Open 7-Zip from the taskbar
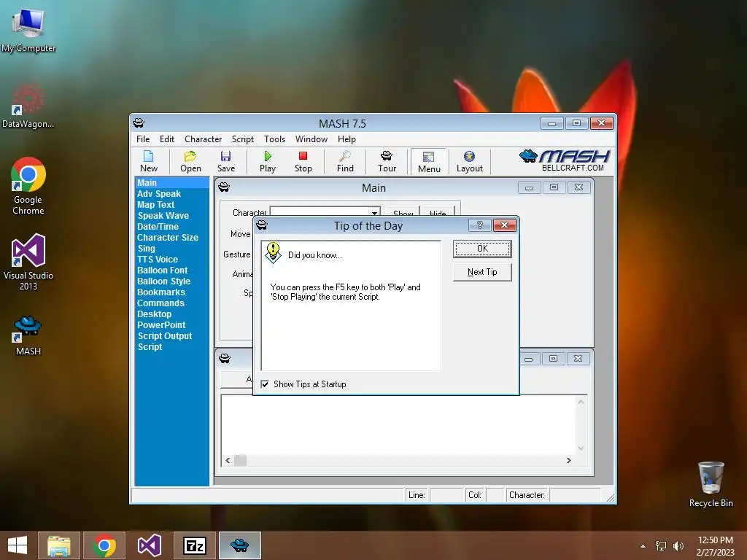Viewport: 747px width, 560px height. (194, 545)
